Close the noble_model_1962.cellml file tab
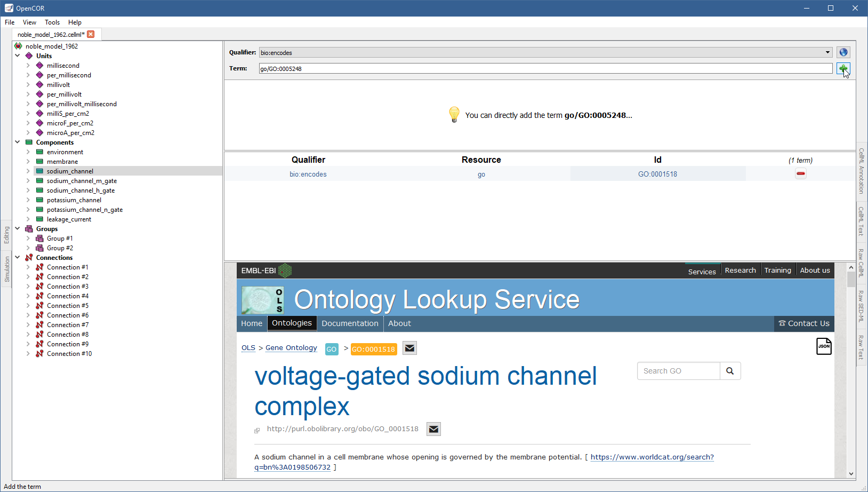This screenshot has width=868, height=492. coord(91,34)
